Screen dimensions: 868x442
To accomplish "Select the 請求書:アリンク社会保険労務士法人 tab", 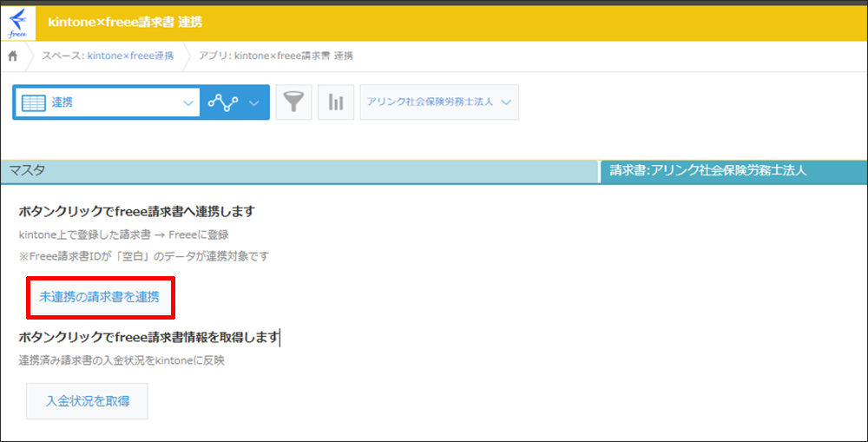I will tap(734, 172).
